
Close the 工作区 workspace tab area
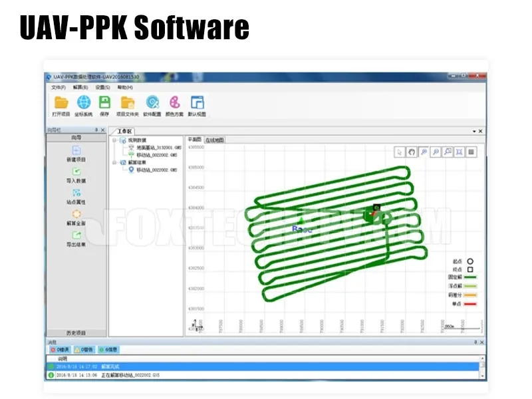tap(480, 131)
